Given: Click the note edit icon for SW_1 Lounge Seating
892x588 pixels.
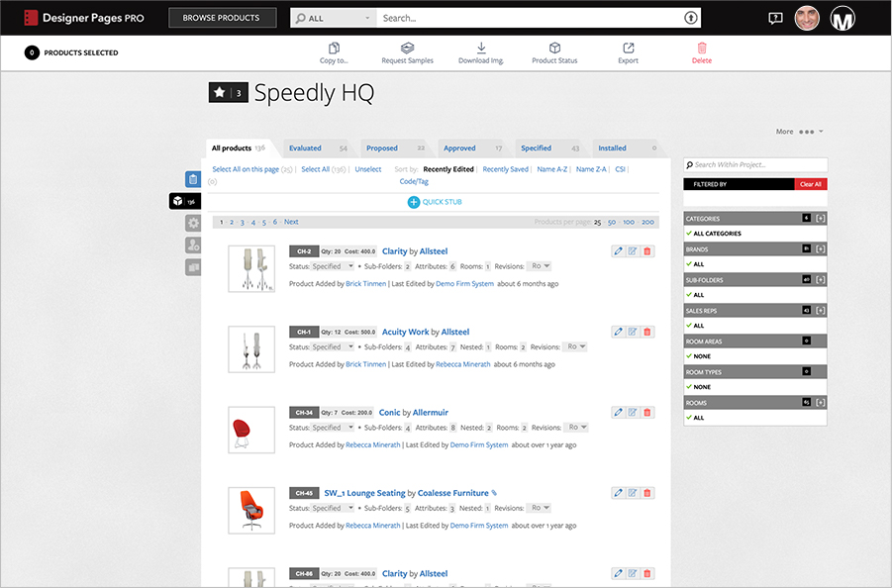Looking at the screenshot, I should point(633,493).
